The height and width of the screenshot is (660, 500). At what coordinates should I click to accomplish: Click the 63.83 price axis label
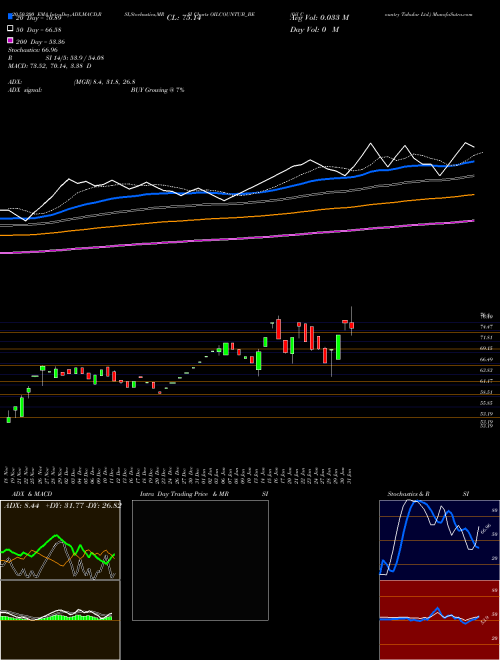tap(487, 370)
